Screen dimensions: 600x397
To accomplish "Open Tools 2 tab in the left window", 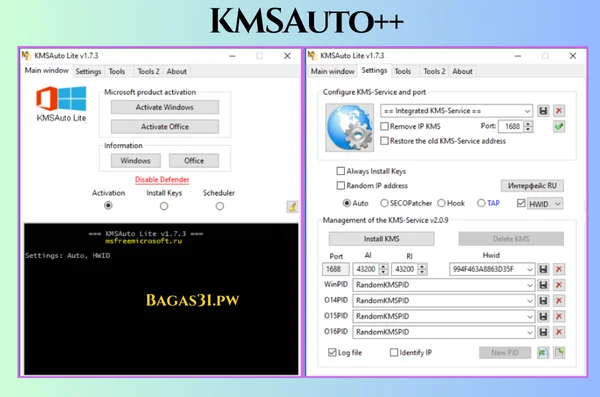I will [x=148, y=72].
